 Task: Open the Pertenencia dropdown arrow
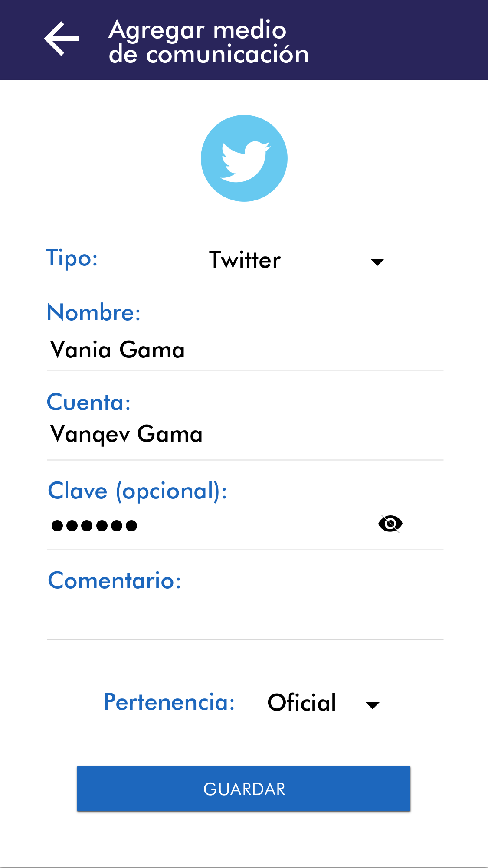373,705
